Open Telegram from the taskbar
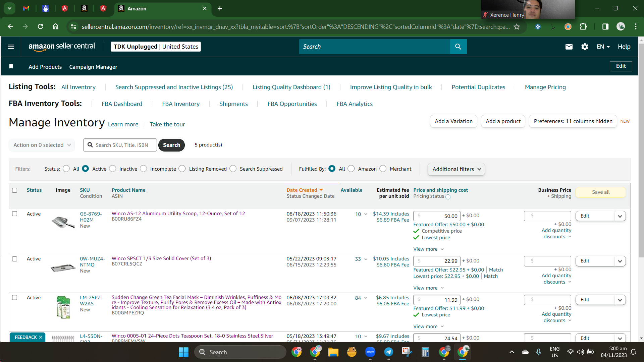 click(389, 352)
